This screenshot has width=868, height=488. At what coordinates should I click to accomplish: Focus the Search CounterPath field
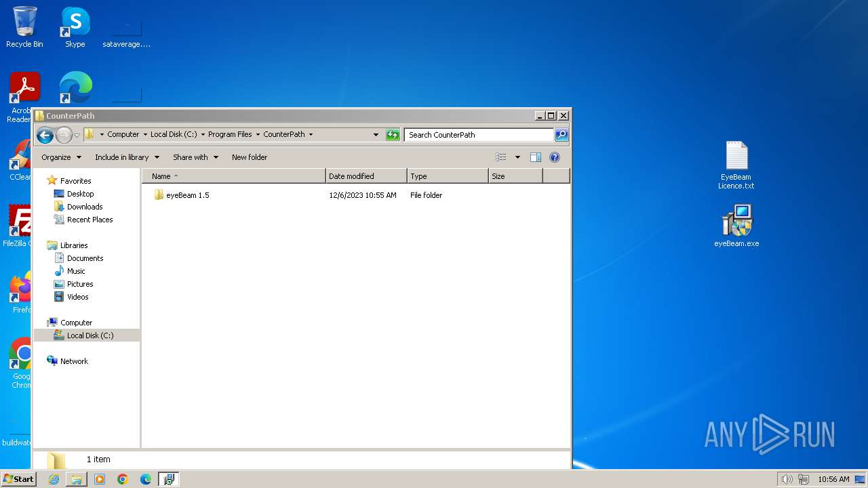point(479,135)
